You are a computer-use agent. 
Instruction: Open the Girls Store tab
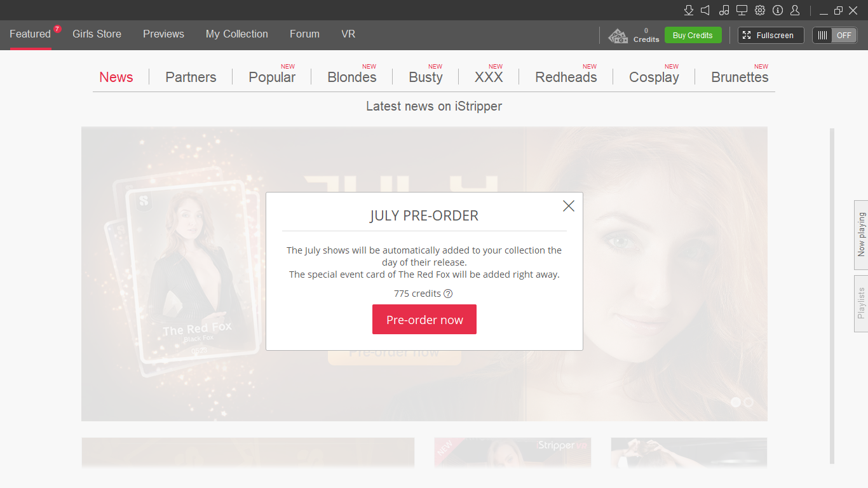coord(97,34)
